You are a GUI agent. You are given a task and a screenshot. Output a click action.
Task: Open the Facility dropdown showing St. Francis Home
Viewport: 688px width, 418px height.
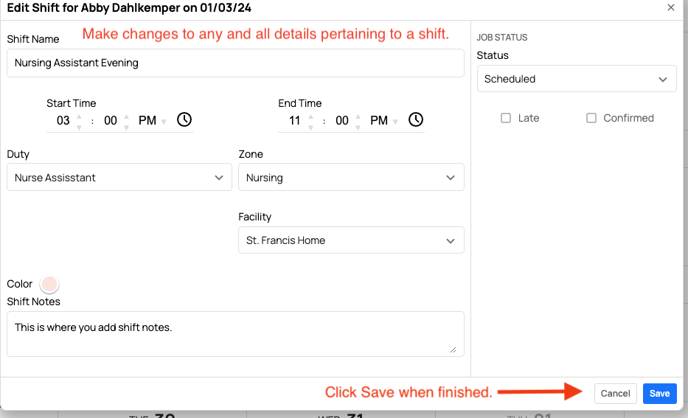pyautogui.click(x=351, y=240)
